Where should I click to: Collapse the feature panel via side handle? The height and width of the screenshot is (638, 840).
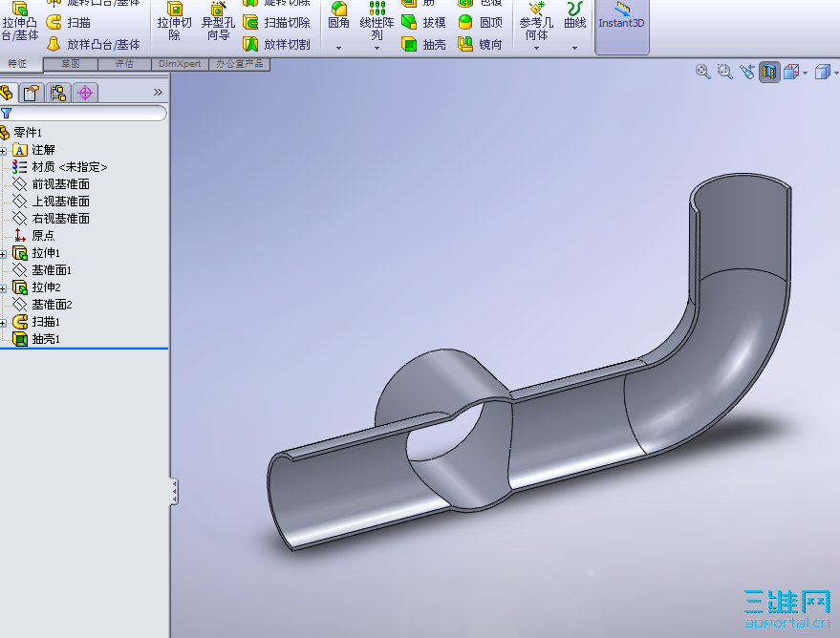(x=174, y=491)
